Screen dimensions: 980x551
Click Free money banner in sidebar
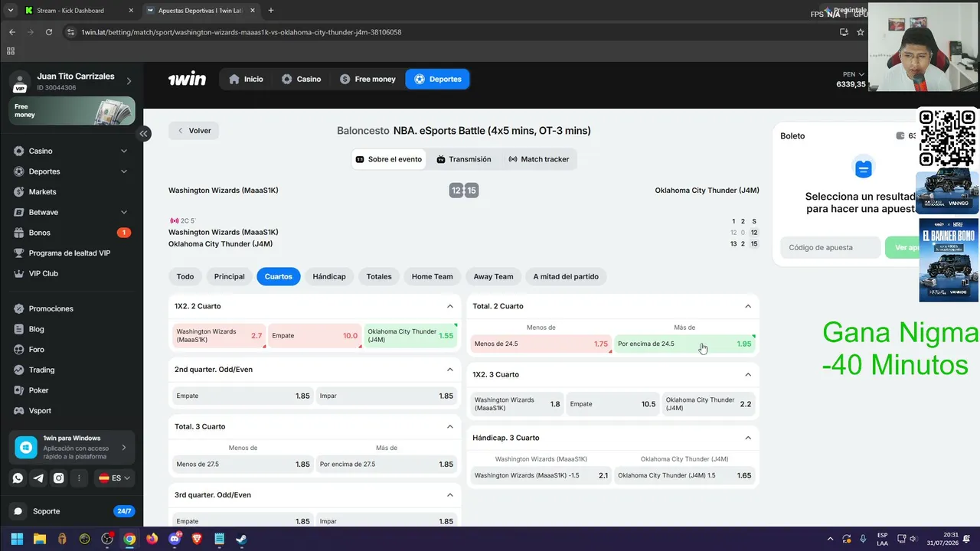click(x=72, y=110)
